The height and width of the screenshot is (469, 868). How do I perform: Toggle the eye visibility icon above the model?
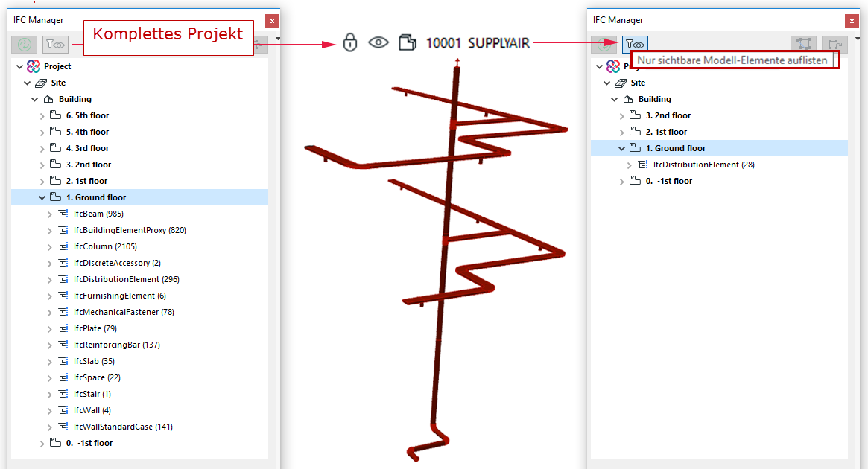pos(378,43)
